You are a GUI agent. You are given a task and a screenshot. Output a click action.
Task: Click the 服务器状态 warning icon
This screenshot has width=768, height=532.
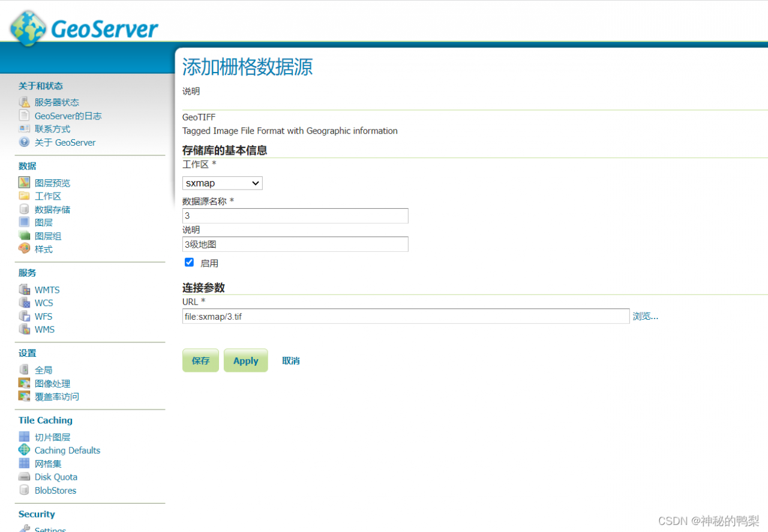[x=24, y=102]
